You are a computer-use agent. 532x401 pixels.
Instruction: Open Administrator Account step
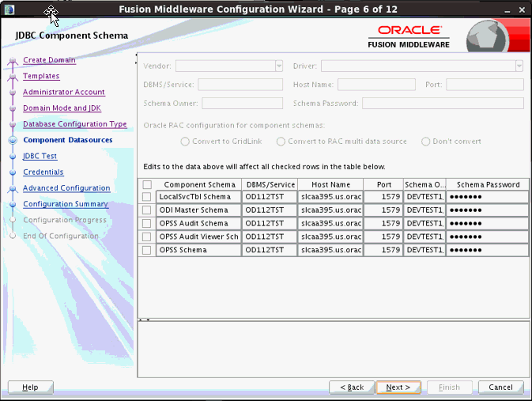coord(64,92)
